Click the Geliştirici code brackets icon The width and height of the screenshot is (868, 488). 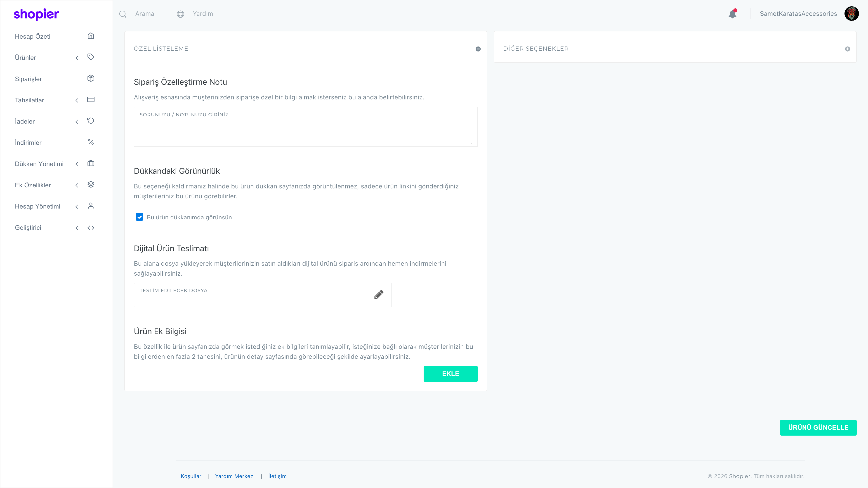coord(91,228)
